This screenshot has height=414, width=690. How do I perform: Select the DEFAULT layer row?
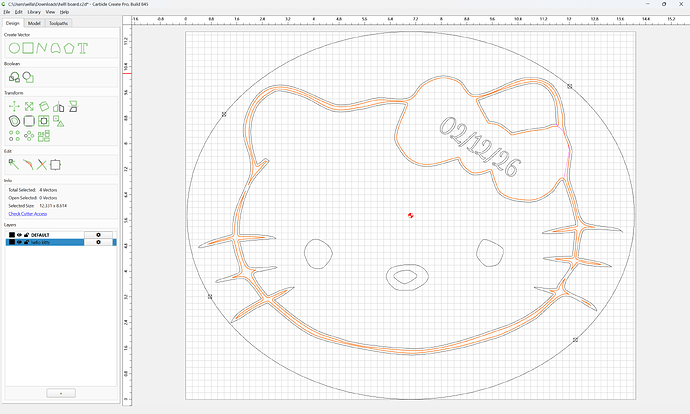point(61,235)
